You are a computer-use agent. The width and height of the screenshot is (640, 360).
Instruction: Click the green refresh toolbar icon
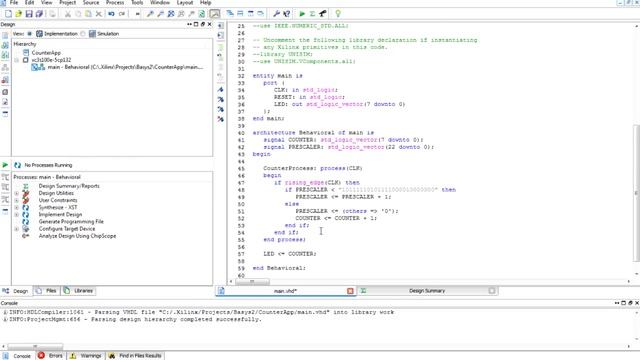point(202,14)
